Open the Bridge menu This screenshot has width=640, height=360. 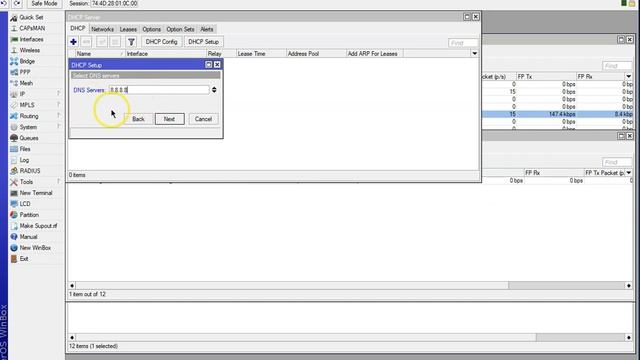coord(27,61)
